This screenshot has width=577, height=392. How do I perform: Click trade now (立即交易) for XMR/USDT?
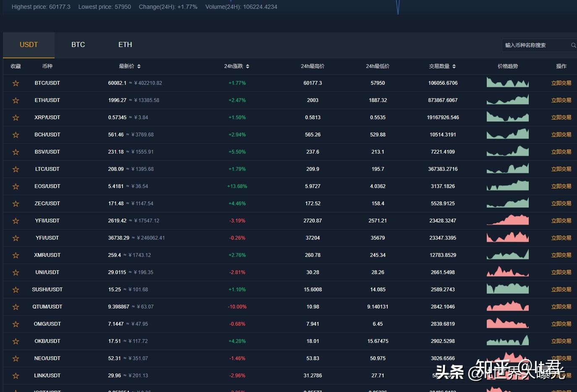561,255
